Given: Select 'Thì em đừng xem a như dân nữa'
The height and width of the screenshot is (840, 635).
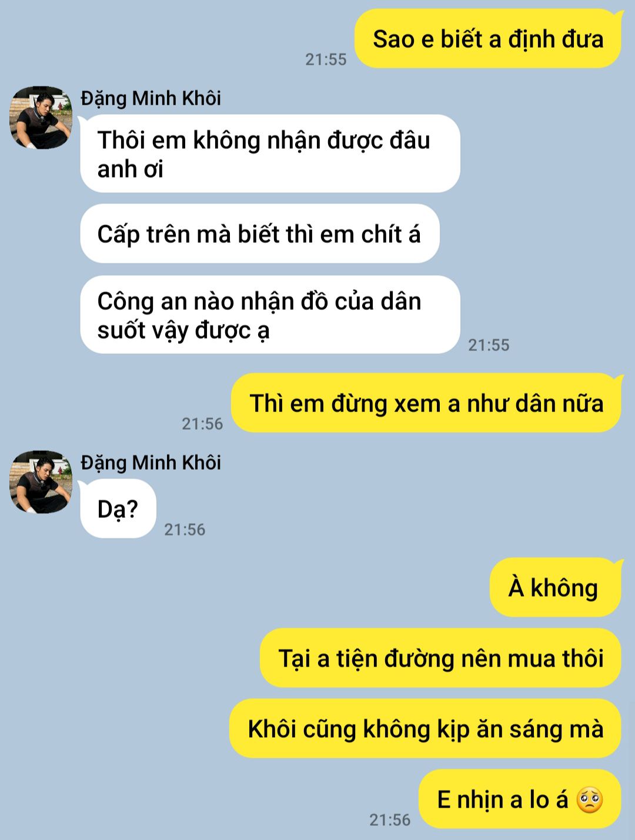Looking at the screenshot, I should click(426, 403).
